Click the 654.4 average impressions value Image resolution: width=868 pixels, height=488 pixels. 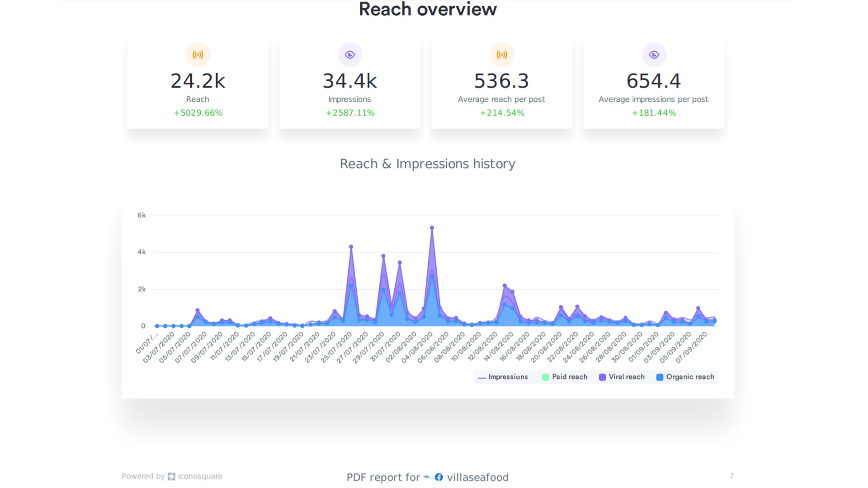tap(654, 81)
